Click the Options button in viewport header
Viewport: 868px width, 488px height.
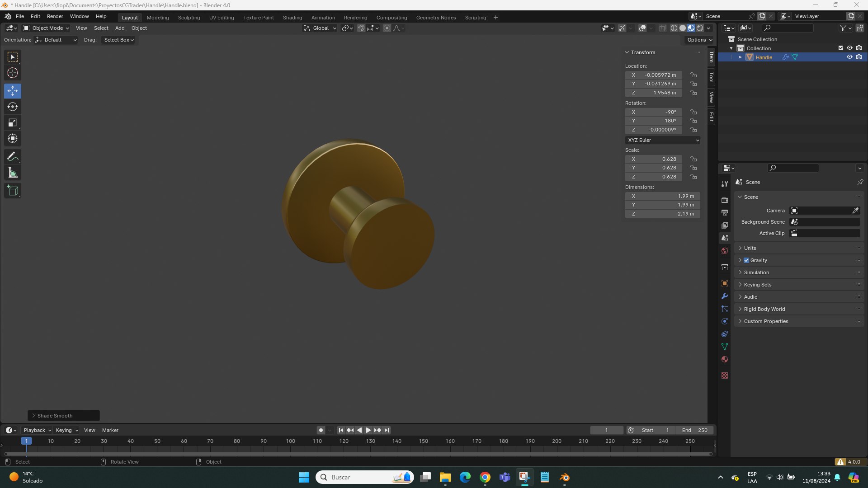699,40
